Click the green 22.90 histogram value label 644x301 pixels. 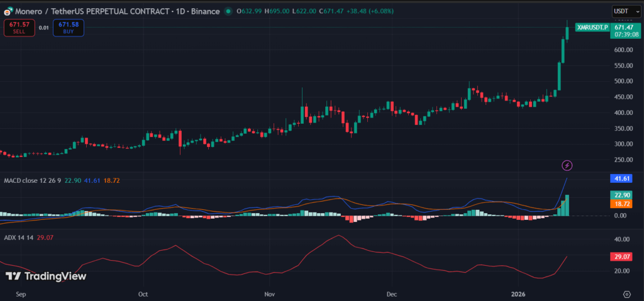click(x=623, y=195)
